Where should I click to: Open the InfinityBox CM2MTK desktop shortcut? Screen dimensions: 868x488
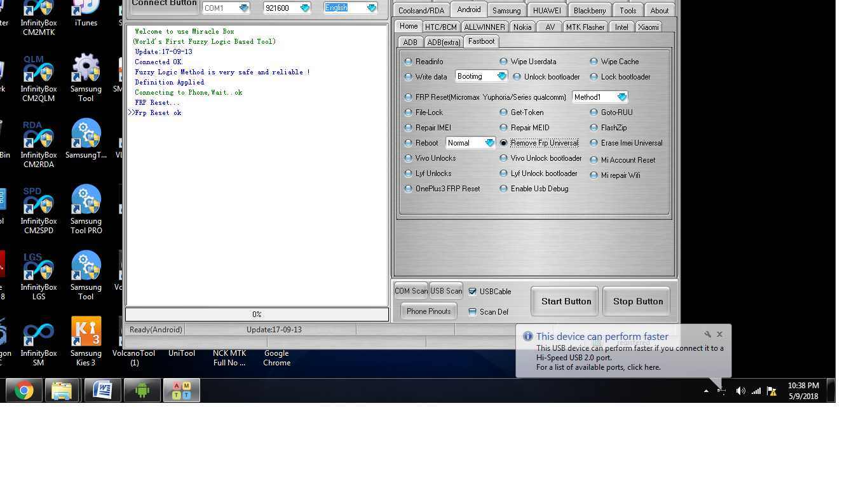pyautogui.click(x=39, y=18)
